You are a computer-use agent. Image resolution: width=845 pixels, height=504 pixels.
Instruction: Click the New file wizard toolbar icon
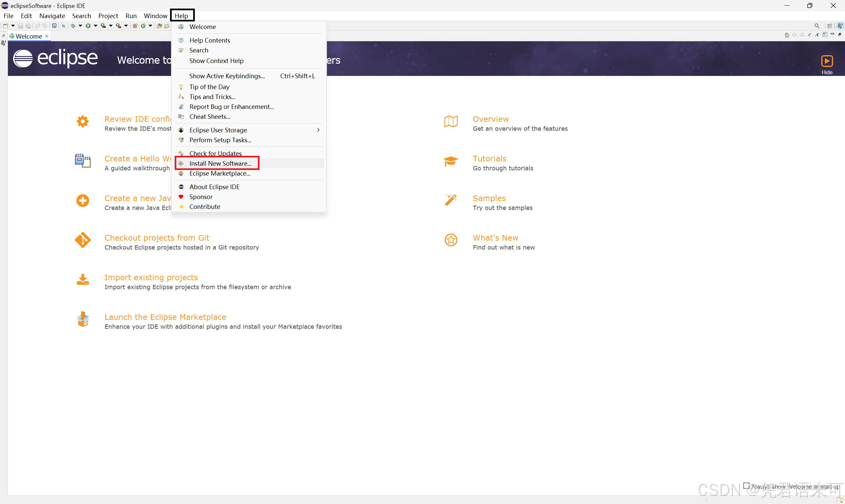tap(6, 26)
